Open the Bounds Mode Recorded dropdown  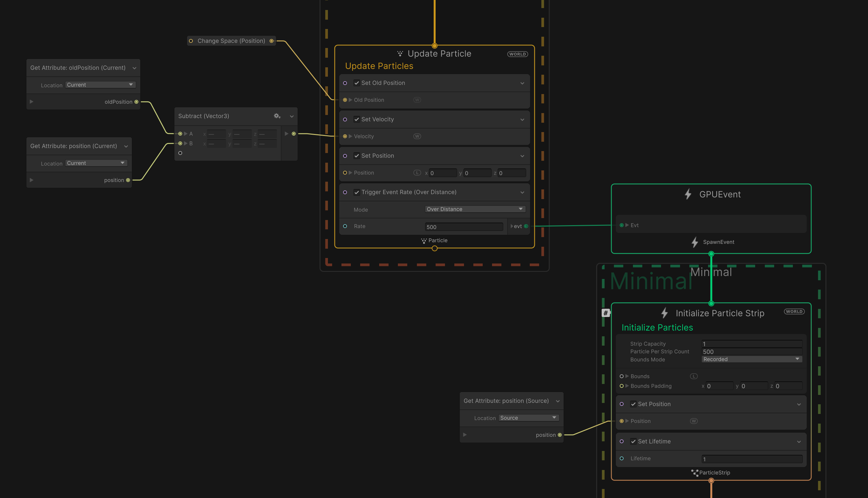point(751,359)
